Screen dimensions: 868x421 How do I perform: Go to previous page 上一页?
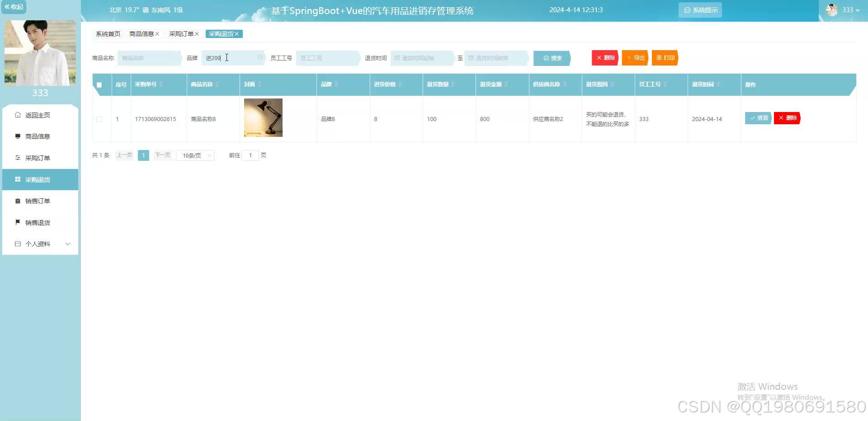coord(124,155)
